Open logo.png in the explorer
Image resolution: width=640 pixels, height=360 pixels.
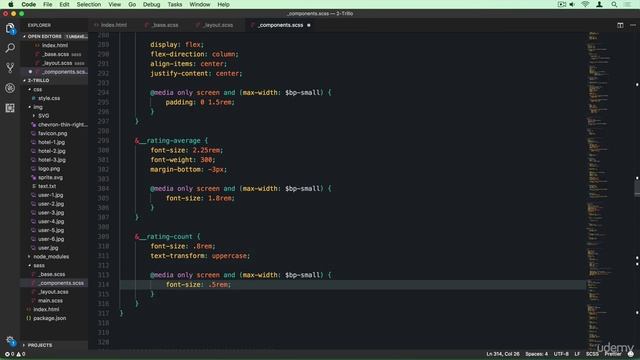pyautogui.click(x=49, y=169)
